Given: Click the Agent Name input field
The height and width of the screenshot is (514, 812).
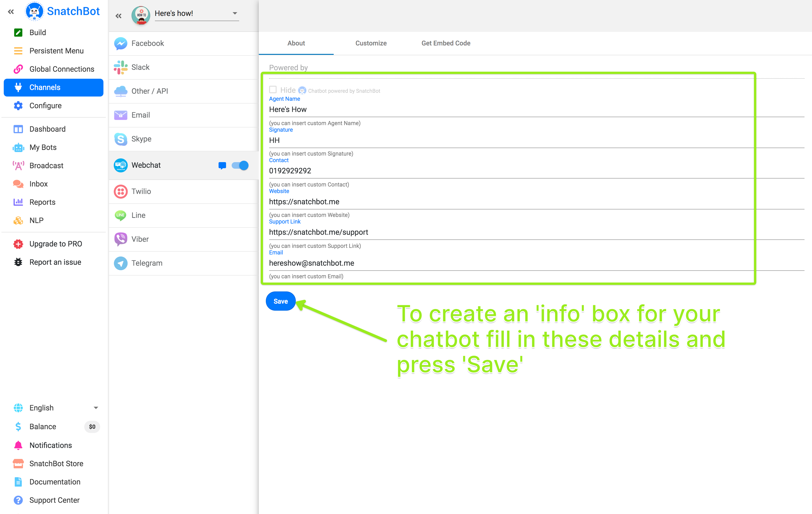Looking at the screenshot, I should [506, 109].
